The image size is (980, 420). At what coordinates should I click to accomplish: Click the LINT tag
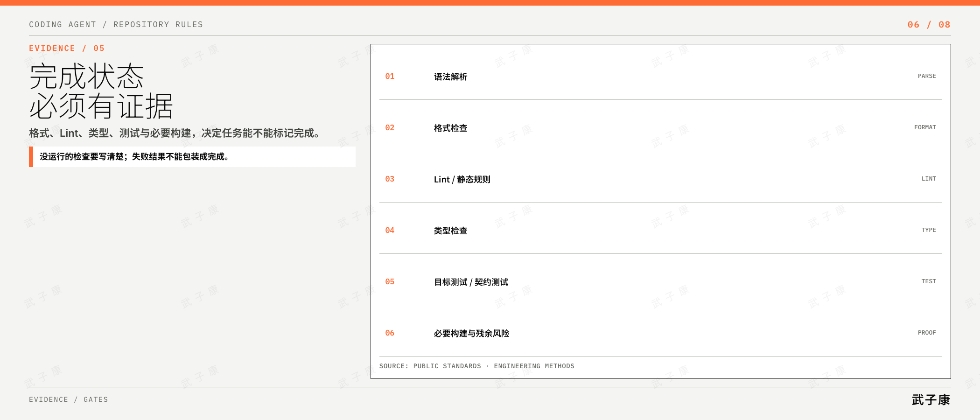[x=929, y=179]
